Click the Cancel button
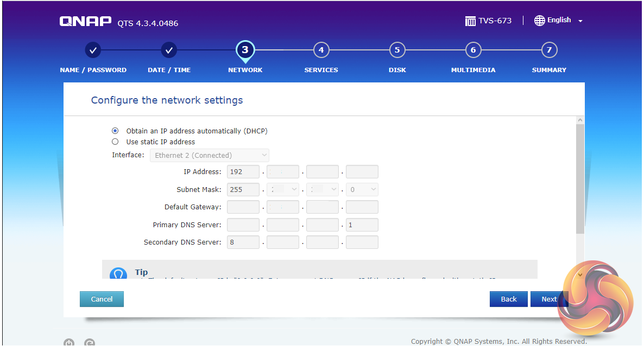The image size is (644, 346). tap(102, 299)
